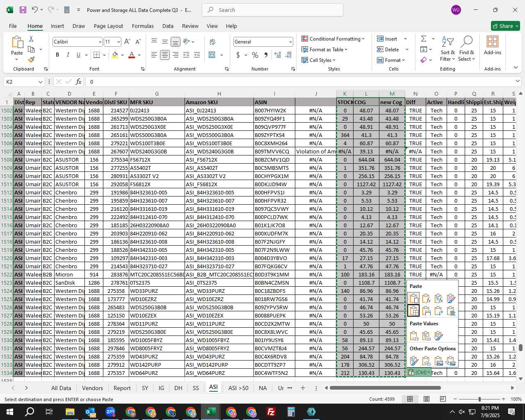Viewport: 525px width, 420px height.
Task: Click the Format cells button
Action: point(391,60)
